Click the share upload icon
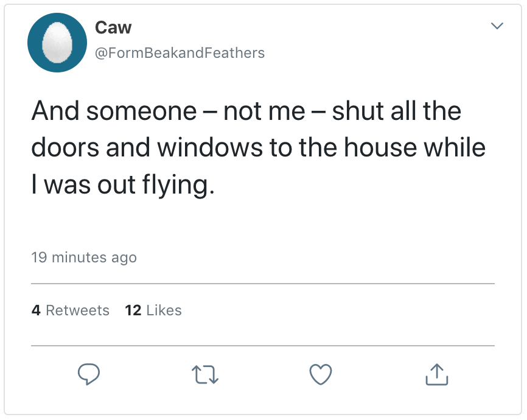 coord(436,374)
